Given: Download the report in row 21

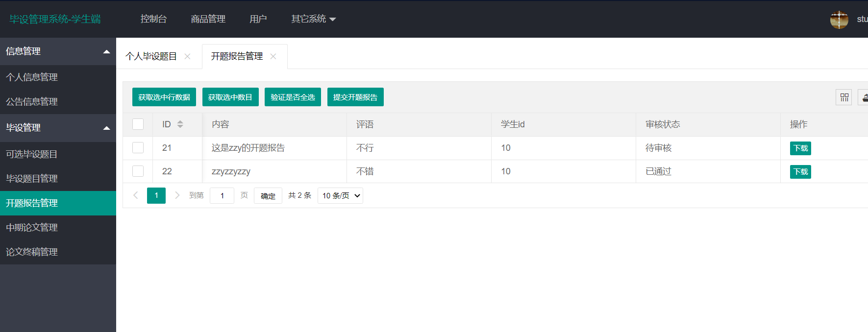Looking at the screenshot, I should [800, 148].
